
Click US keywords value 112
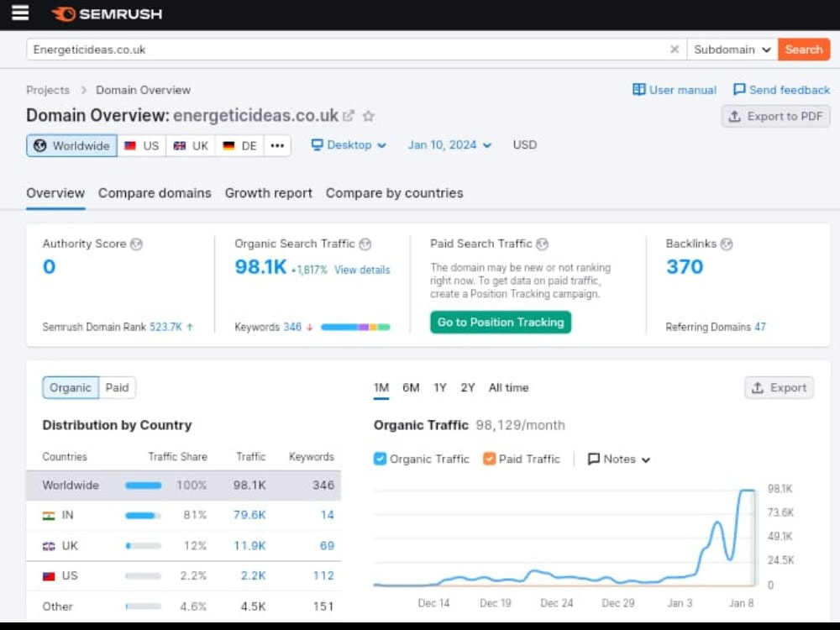click(x=323, y=576)
